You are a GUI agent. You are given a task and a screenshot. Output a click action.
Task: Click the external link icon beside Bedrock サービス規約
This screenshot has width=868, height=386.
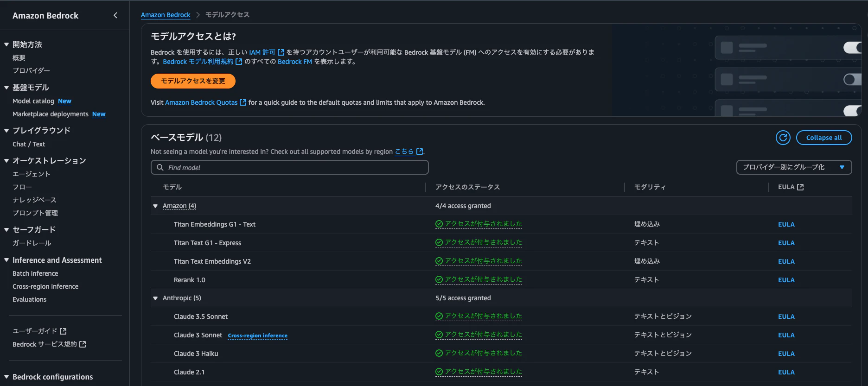pyautogui.click(x=83, y=344)
